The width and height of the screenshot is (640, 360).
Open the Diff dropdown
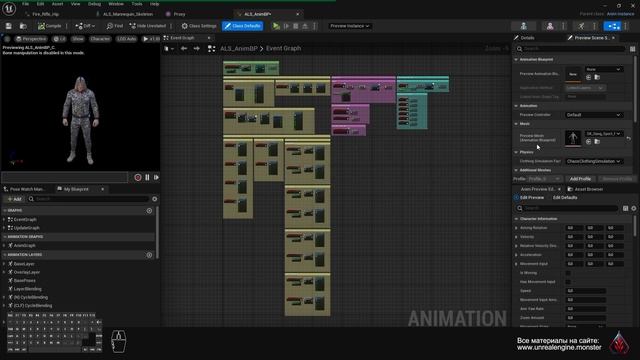pyautogui.click(x=85, y=26)
